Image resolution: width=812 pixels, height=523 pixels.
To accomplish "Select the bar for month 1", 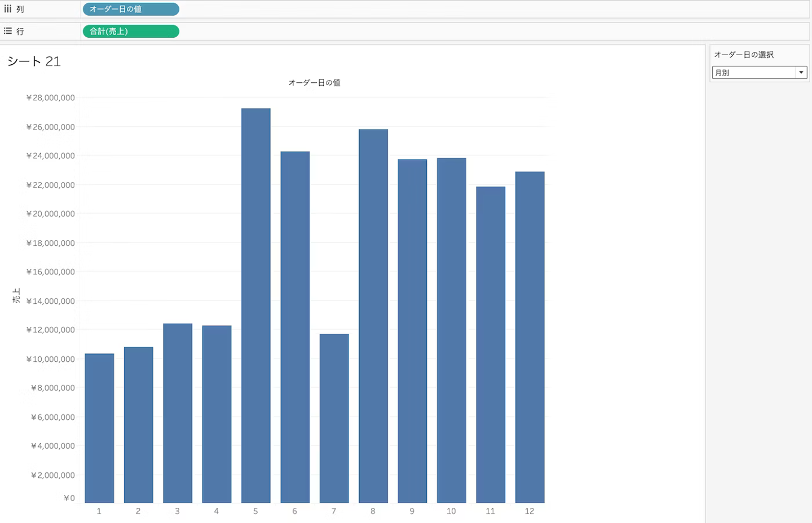I will [99, 428].
